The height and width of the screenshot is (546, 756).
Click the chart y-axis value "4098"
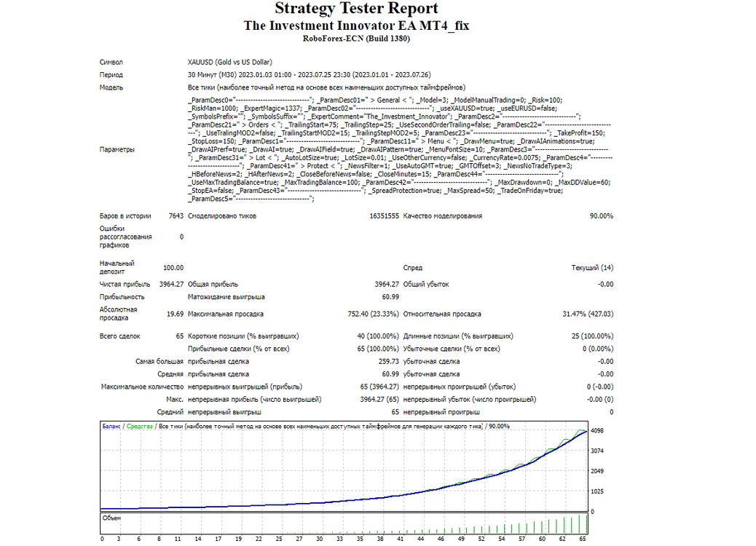click(597, 431)
